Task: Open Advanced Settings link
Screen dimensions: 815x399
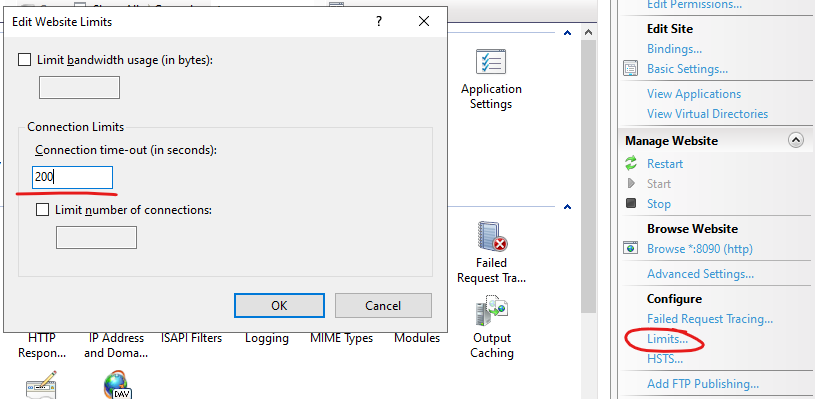Action: click(x=700, y=274)
